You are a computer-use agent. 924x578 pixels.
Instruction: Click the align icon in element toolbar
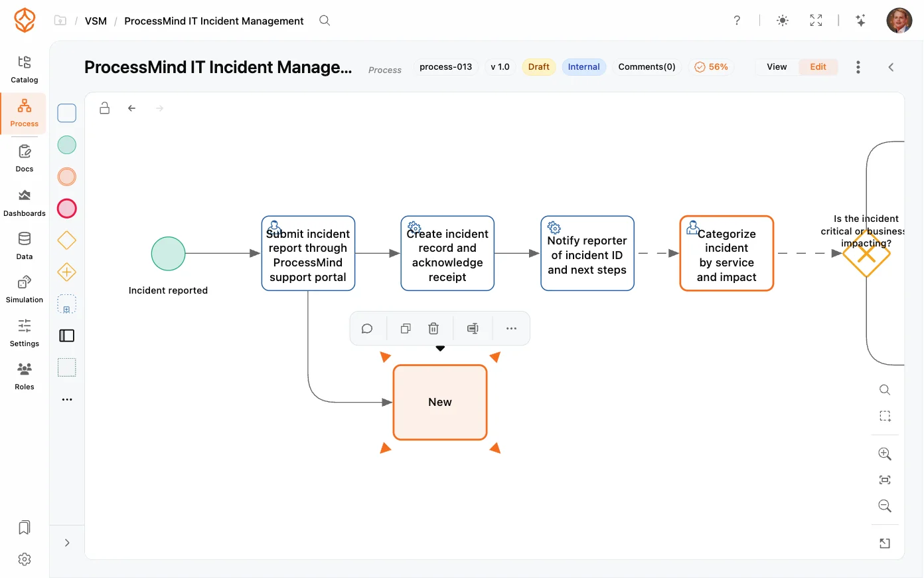click(473, 328)
